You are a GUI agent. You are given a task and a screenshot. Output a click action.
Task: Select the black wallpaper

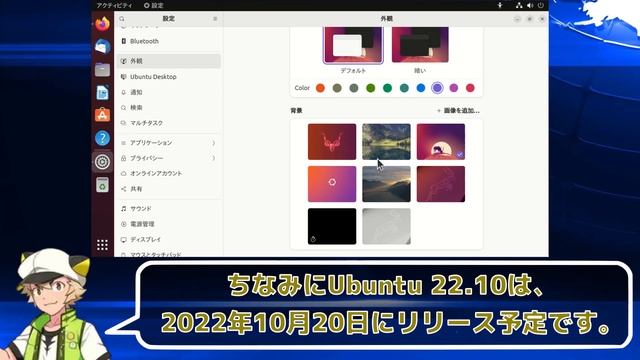coord(332,227)
